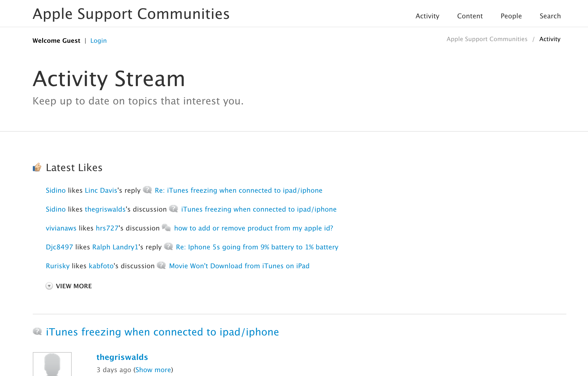Click the speech bubble icon before 'Re: iTunes freezing'
This screenshot has height=376, width=588.
click(x=147, y=190)
